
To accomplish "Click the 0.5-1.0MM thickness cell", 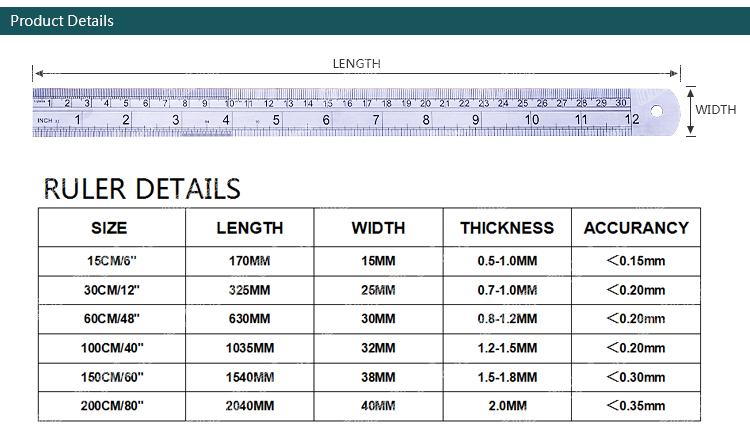I will pyautogui.click(x=507, y=261).
